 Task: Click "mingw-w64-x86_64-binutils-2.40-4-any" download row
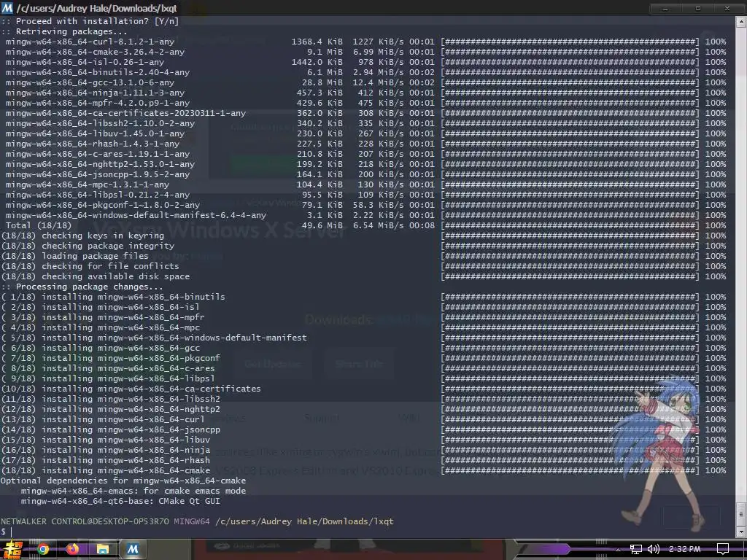(x=365, y=72)
